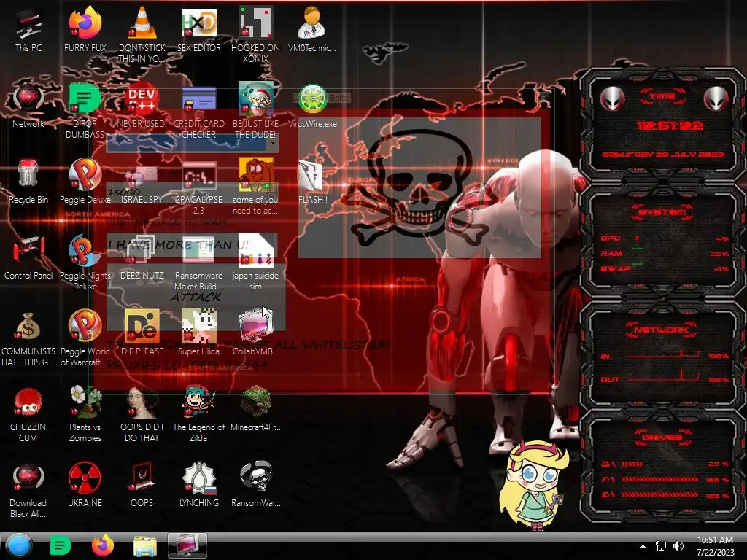Screen dimensions: 747x560
Task: Click the ATTACK button in transparent window
Action: click(196, 297)
